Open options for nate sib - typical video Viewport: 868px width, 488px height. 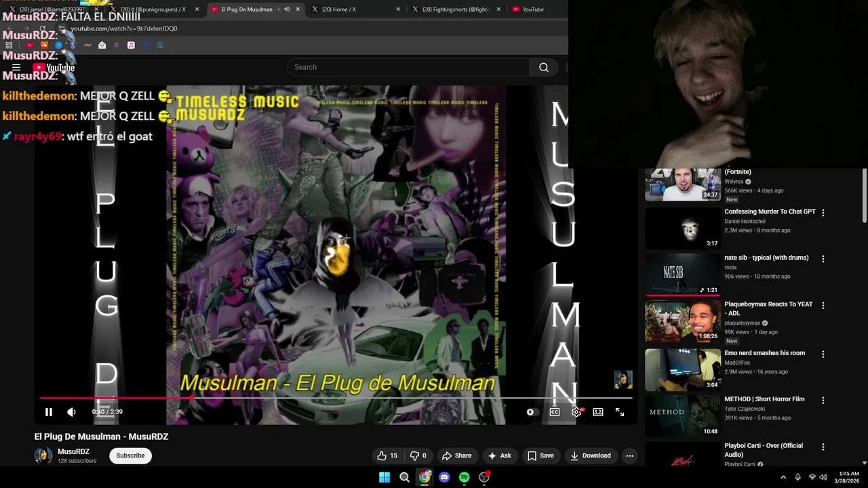tap(823, 259)
